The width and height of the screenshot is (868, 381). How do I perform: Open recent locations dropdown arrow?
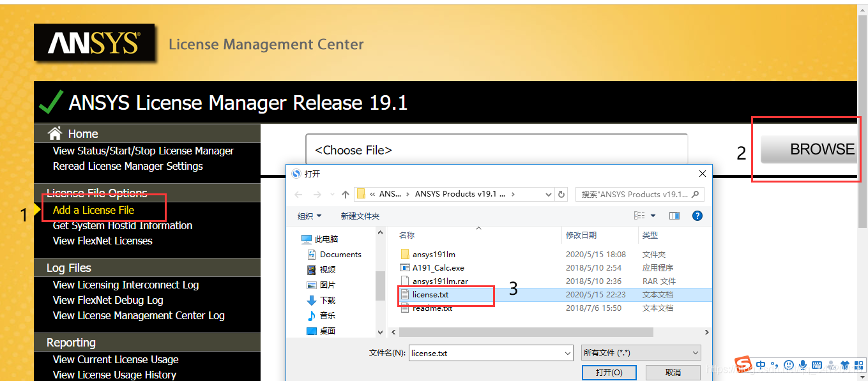coord(332,194)
